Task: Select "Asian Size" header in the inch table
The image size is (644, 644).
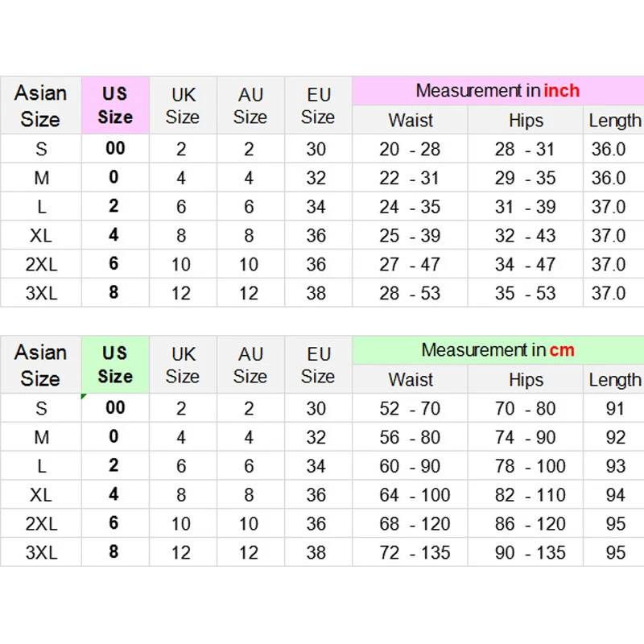Action: tap(40, 105)
